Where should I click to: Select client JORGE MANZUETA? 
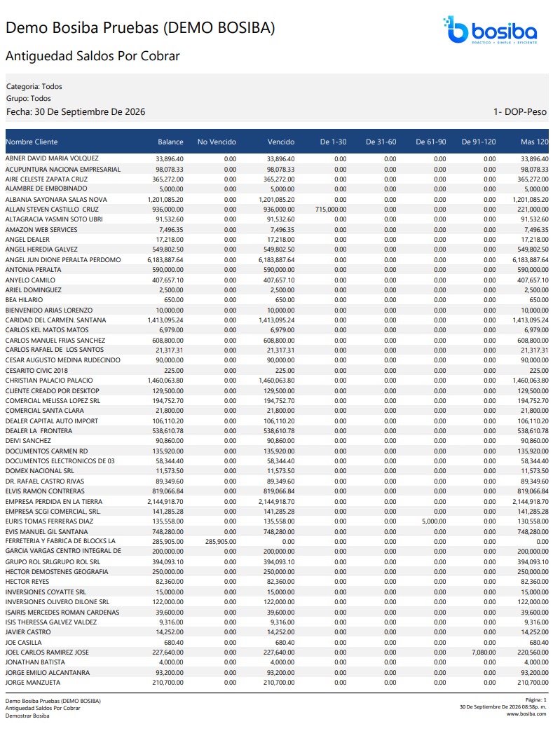pos(33,682)
